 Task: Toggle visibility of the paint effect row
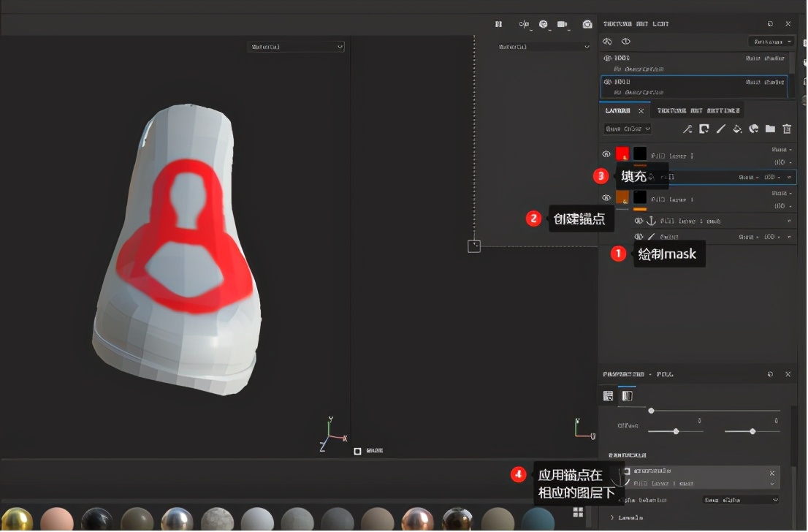tap(639, 237)
